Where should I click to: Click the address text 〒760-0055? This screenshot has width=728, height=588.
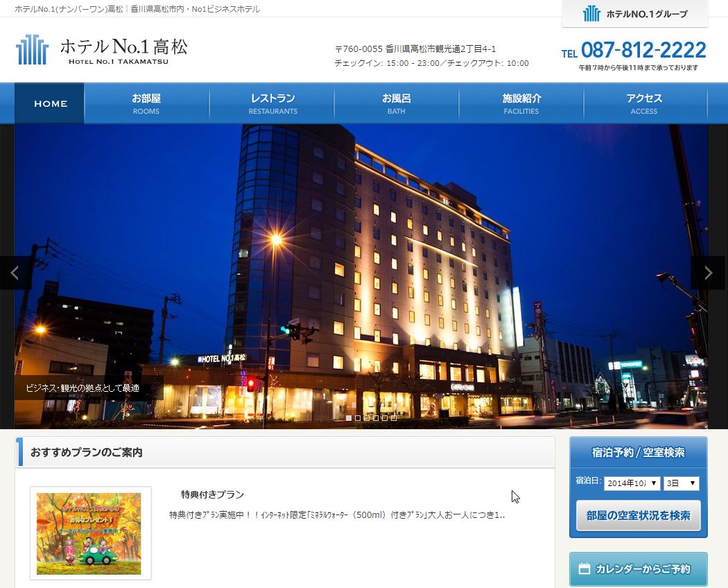(x=415, y=49)
